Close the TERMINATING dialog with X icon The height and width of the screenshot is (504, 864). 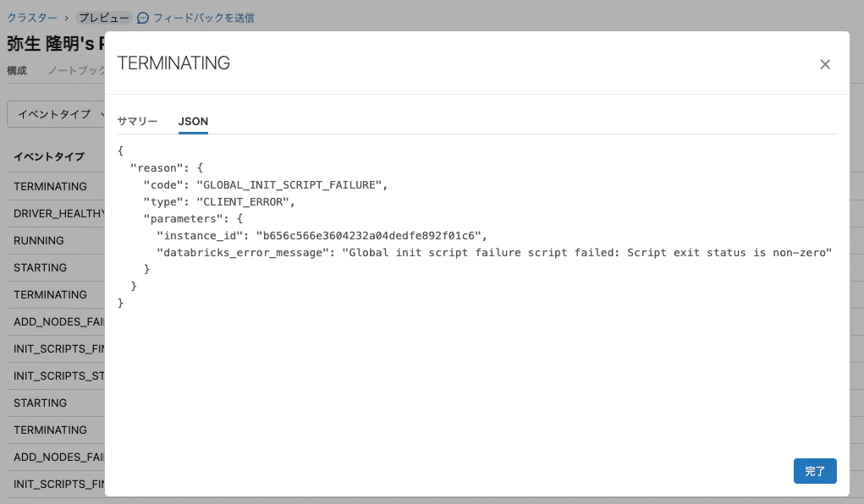(x=825, y=64)
